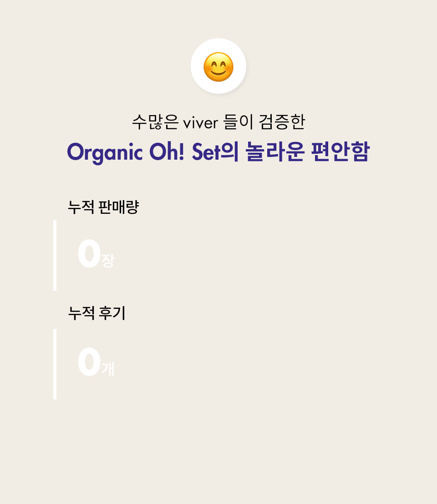Click the white vertical bar beside the reviews counter
The image size is (437, 504).
coord(55,364)
